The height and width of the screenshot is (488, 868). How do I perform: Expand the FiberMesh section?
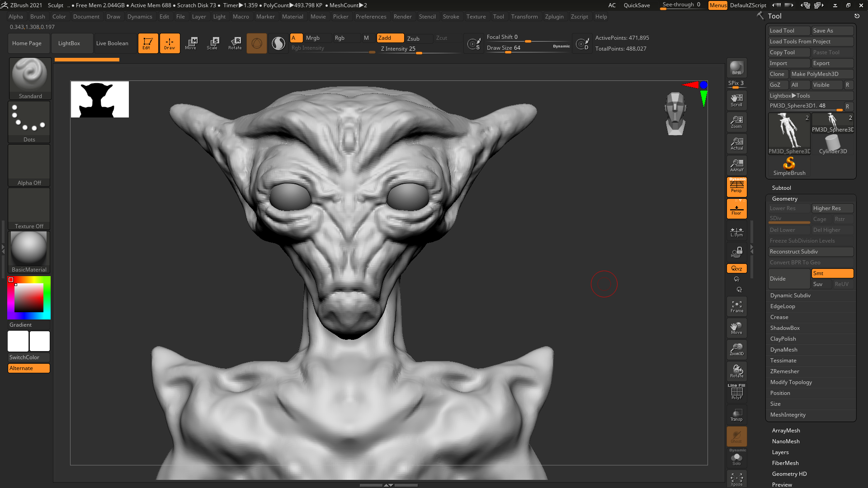(785, 463)
